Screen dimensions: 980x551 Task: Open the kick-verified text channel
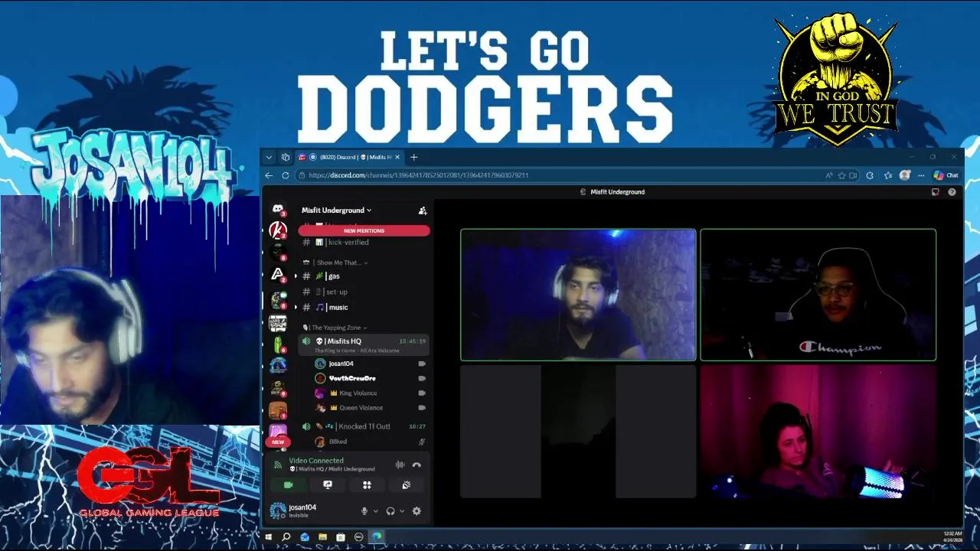coord(364,243)
